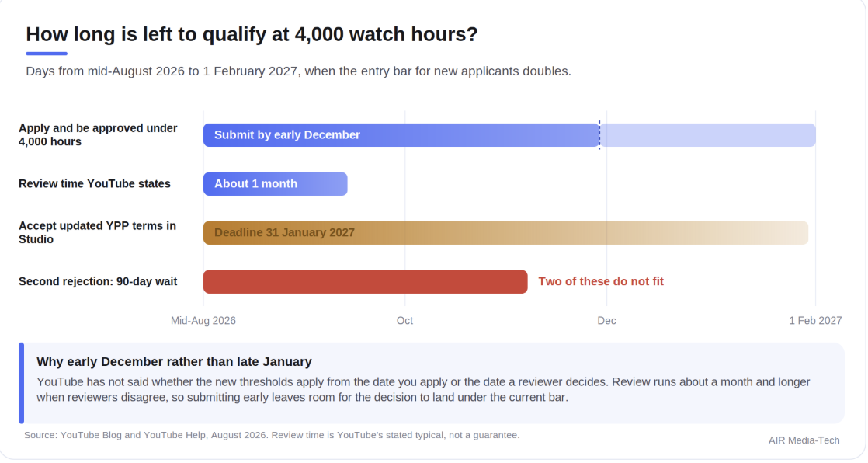The width and height of the screenshot is (868, 463).
Task: Click the 'Review time YouTube states' row label
Action: 95,184
